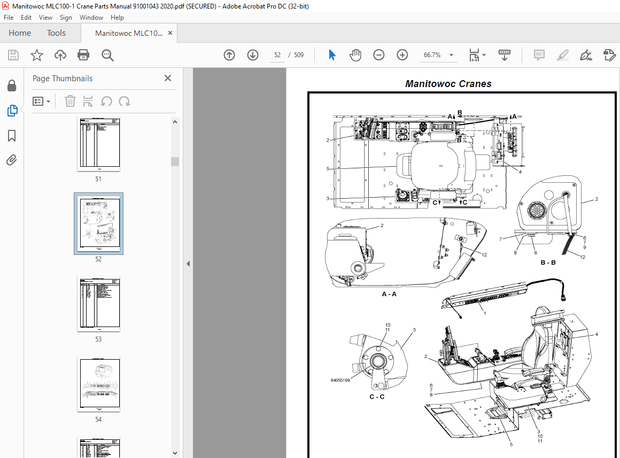Open the Help menu

tap(117, 17)
